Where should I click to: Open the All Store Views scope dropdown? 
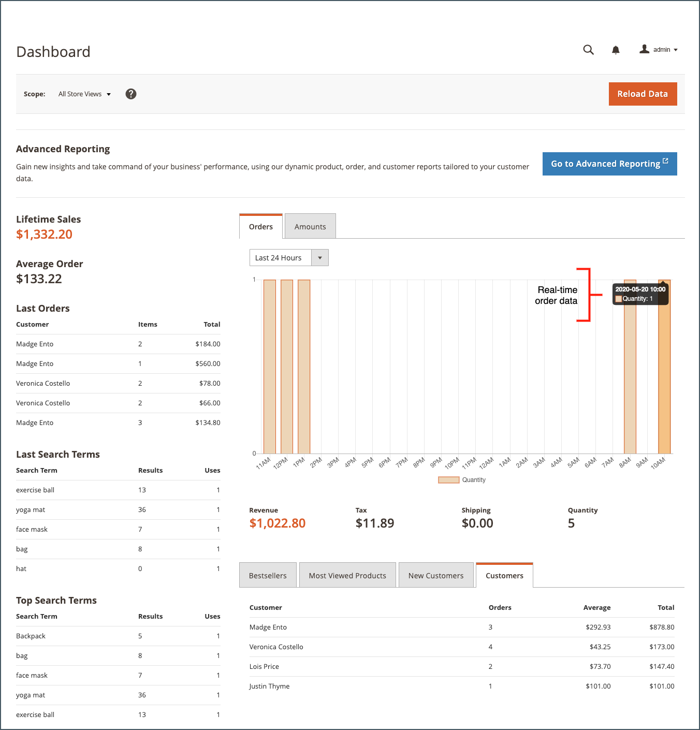tap(84, 94)
